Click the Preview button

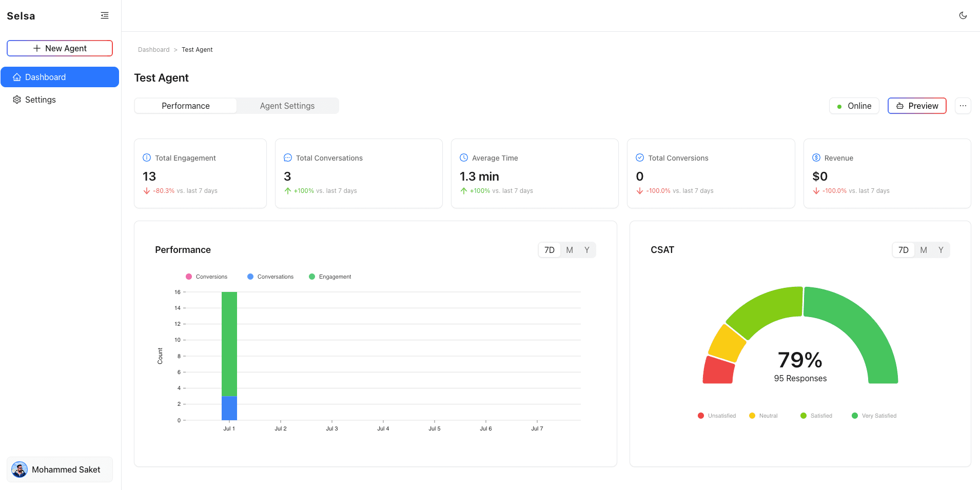pos(917,106)
